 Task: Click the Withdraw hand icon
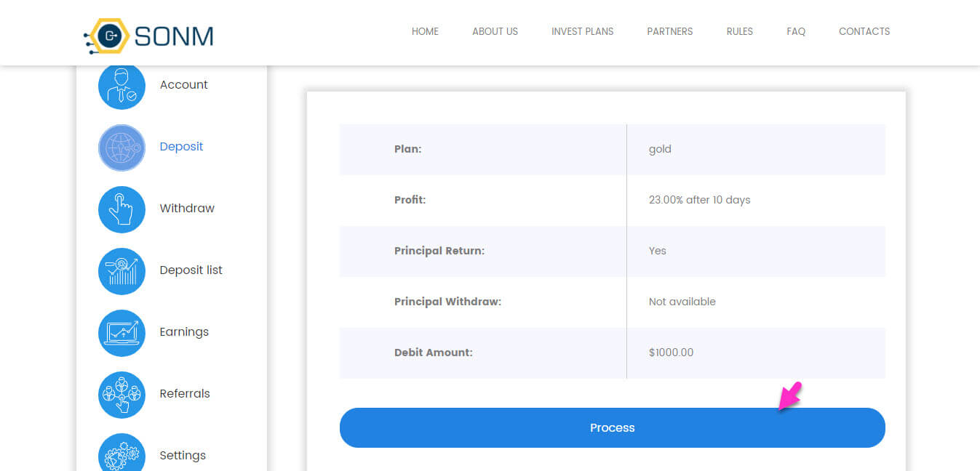(x=121, y=208)
